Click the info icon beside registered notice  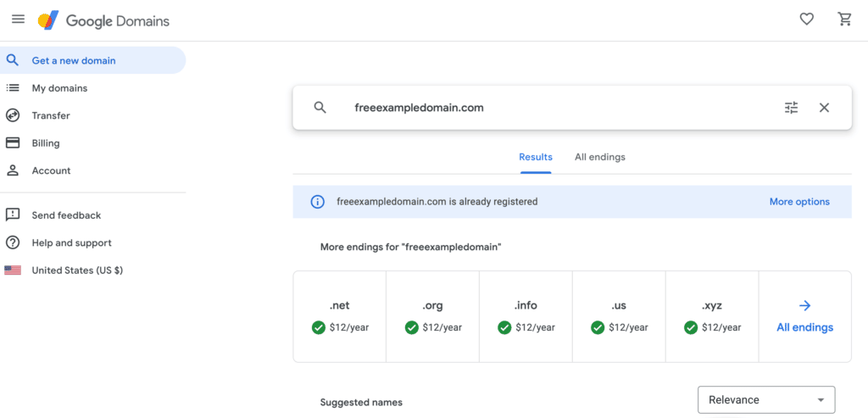317,202
